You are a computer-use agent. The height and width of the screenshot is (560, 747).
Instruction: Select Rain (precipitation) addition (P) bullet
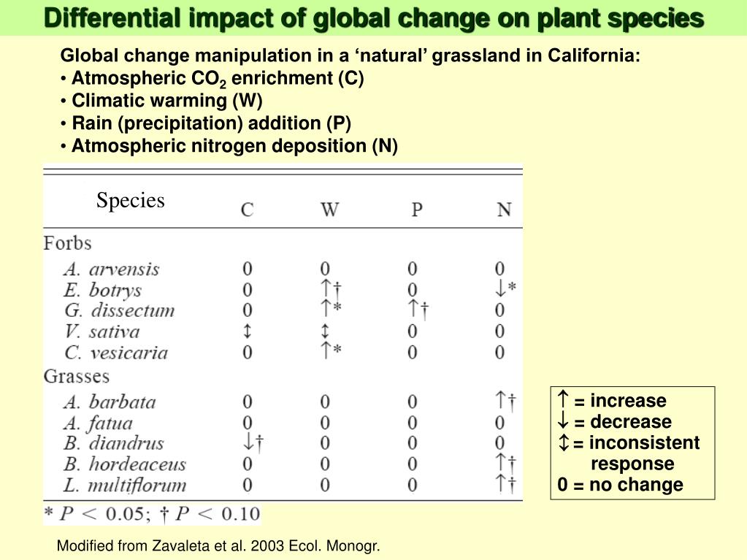pyautogui.click(x=206, y=123)
